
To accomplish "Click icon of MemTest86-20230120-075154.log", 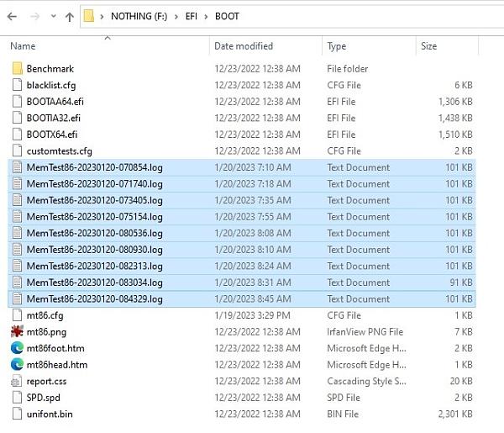I will click(x=17, y=217).
